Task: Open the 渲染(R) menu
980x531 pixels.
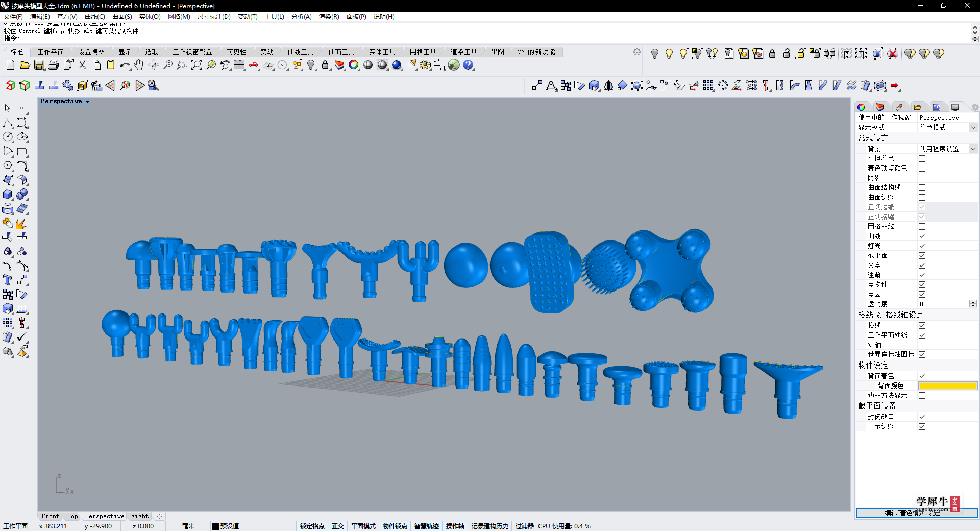Action: (329, 17)
